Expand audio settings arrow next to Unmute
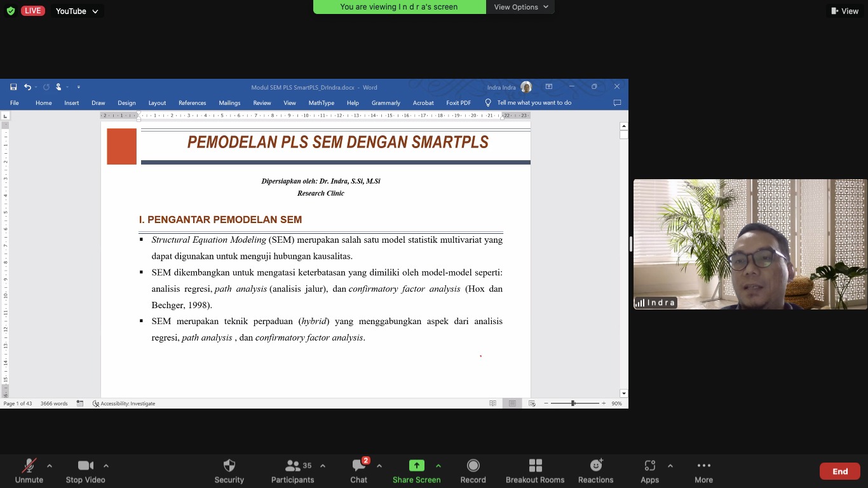Image resolution: width=868 pixels, height=488 pixels. click(50, 466)
